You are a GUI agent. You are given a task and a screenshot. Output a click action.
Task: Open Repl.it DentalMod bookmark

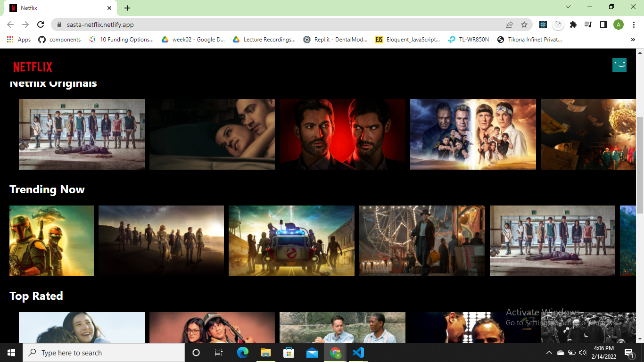coord(335,40)
